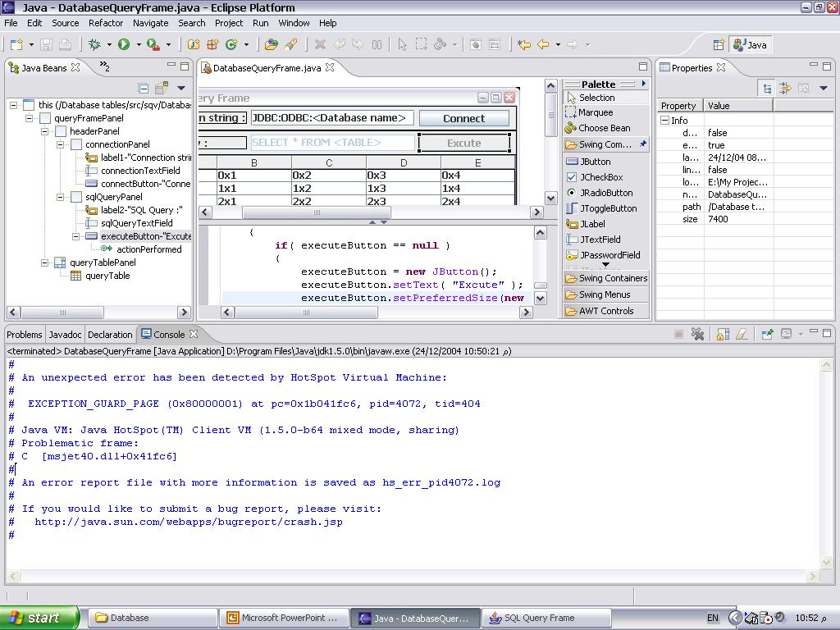Open the Navigate menu
Viewport: 840px width, 630px height.
click(151, 23)
